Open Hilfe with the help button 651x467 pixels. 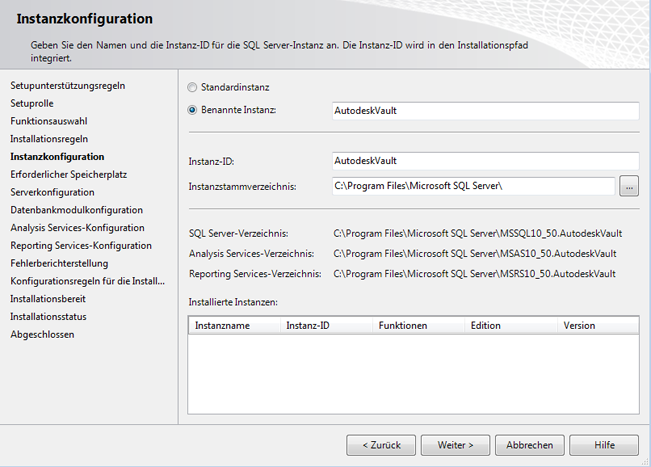point(604,445)
